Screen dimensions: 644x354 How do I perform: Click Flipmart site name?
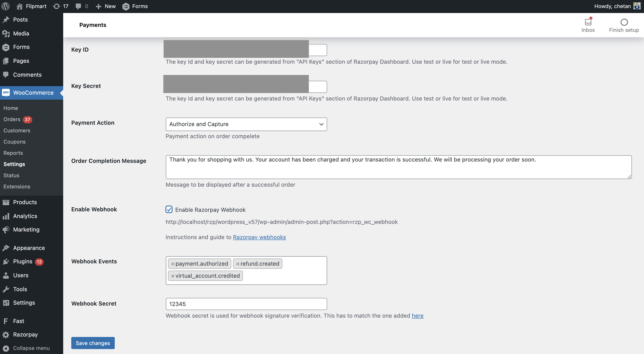36,6
